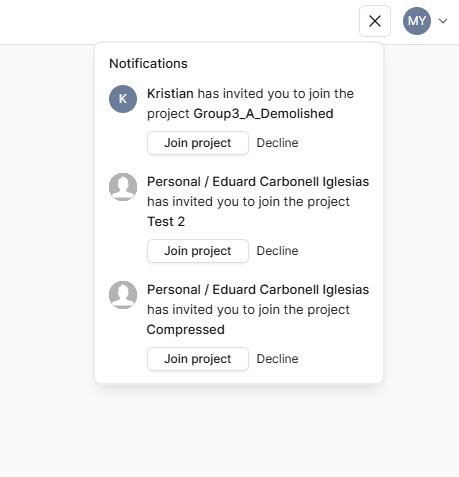Close the notifications panel with the X button
459x477 pixels.
click(375, 21)
